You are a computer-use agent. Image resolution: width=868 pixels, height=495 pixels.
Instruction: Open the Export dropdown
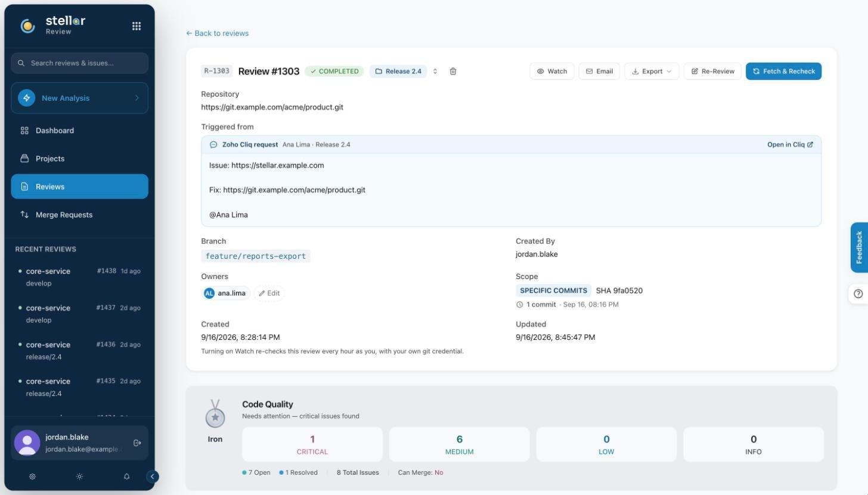coord(652,72)
